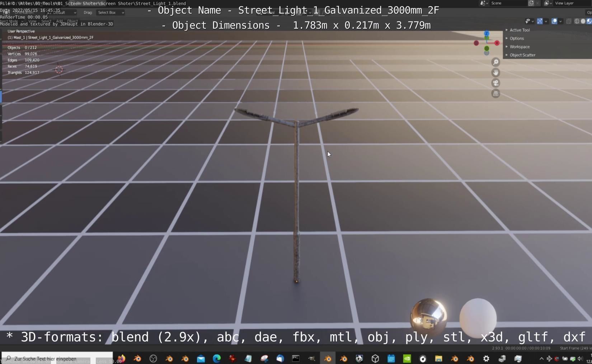Click the User Perspective label
This screenshot has width=592, height=364.
click(x=21, y=31)
